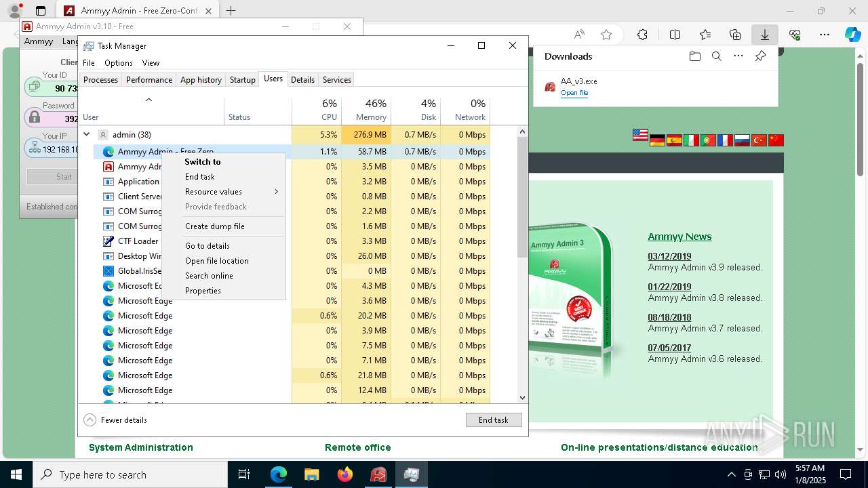
Task: Select Chinese flag language icon
Action: pyautogui.click(x=776, y=140)
